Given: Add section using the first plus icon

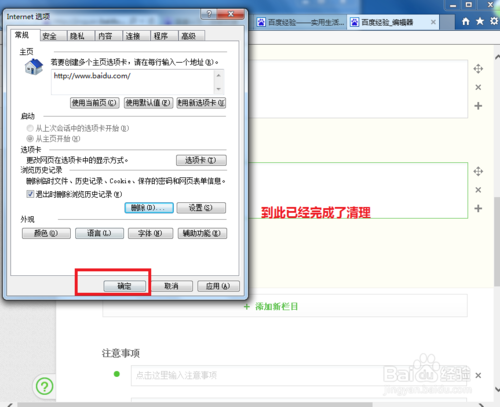Looking at the screenshot, I should tap(478, 106).
